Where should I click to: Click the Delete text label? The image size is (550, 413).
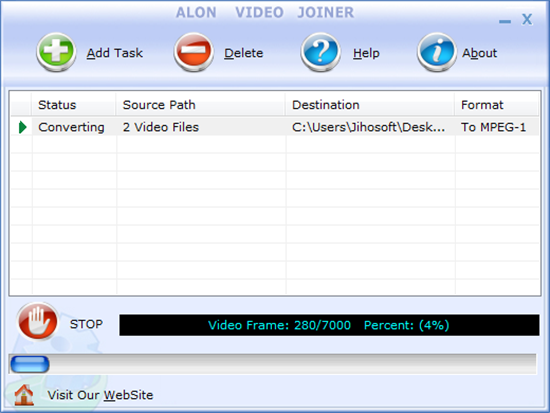(243, 53)
